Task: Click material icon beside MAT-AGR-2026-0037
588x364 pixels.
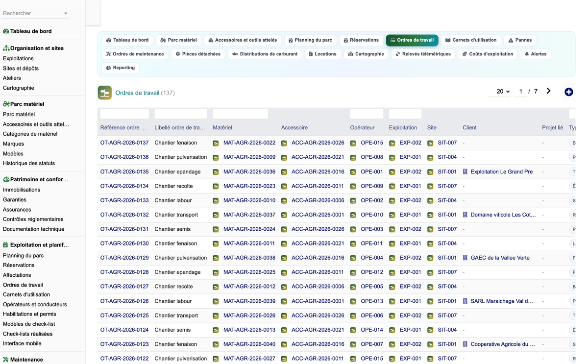Action: click(216, 215)
